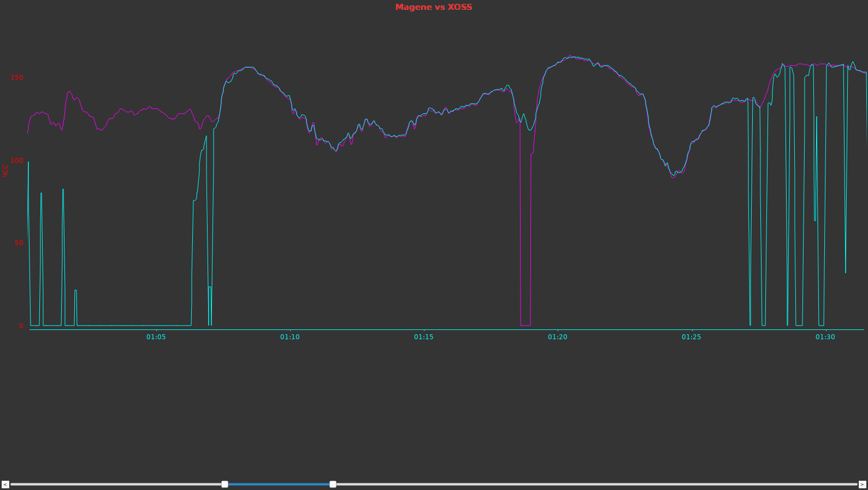
Task: Click the right handle of the range slider
Action: tap(333, 485)
